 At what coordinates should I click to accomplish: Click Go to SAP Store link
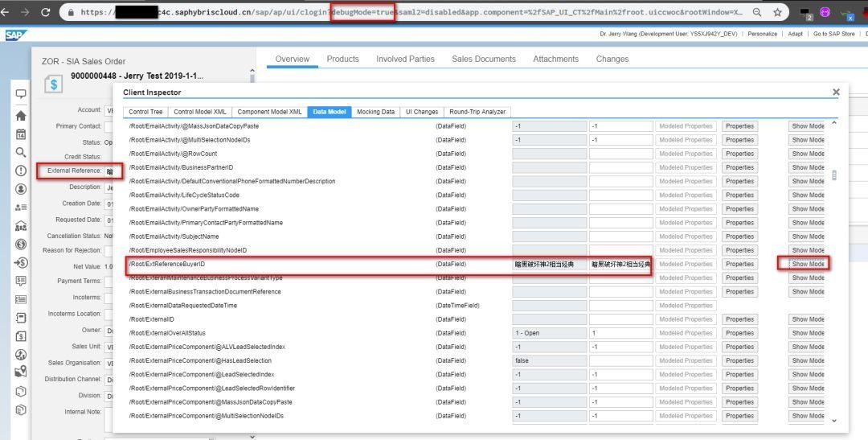833,34
